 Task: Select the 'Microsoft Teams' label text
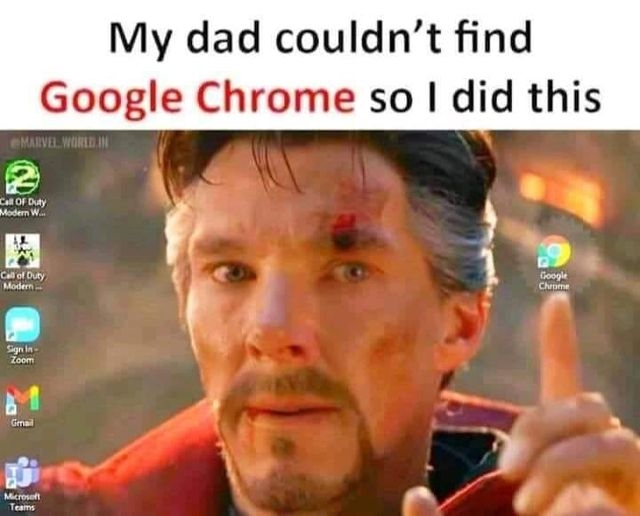(22, 502)
